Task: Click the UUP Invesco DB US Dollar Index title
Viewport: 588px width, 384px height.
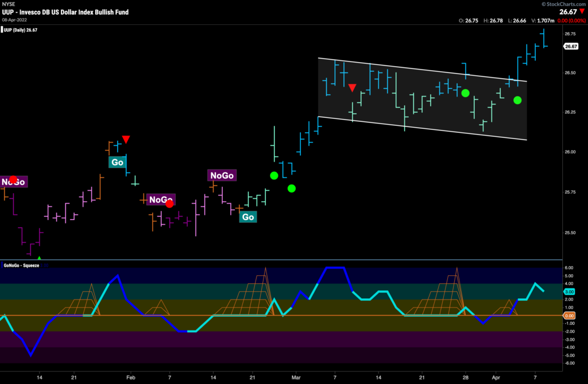Action: pos(65,12)
